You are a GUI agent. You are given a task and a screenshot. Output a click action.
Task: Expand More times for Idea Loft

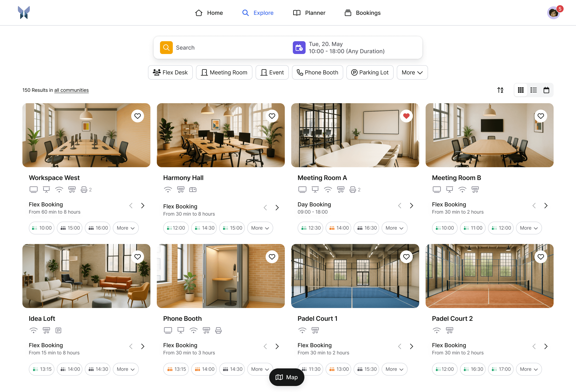[x=126, y=369]
